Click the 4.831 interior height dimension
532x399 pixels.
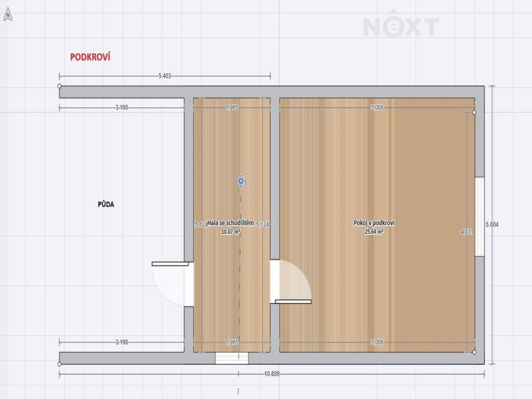coord(467,232)
